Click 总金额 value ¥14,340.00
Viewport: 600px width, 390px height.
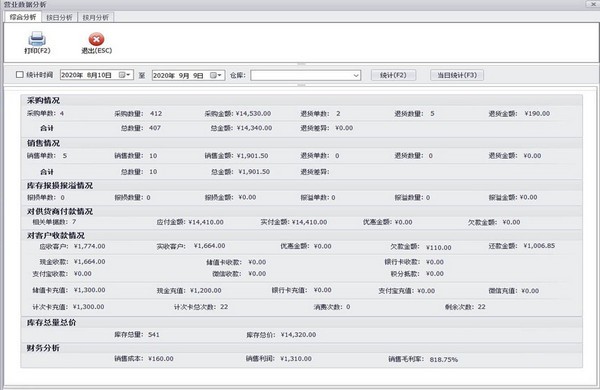[254, 128]
